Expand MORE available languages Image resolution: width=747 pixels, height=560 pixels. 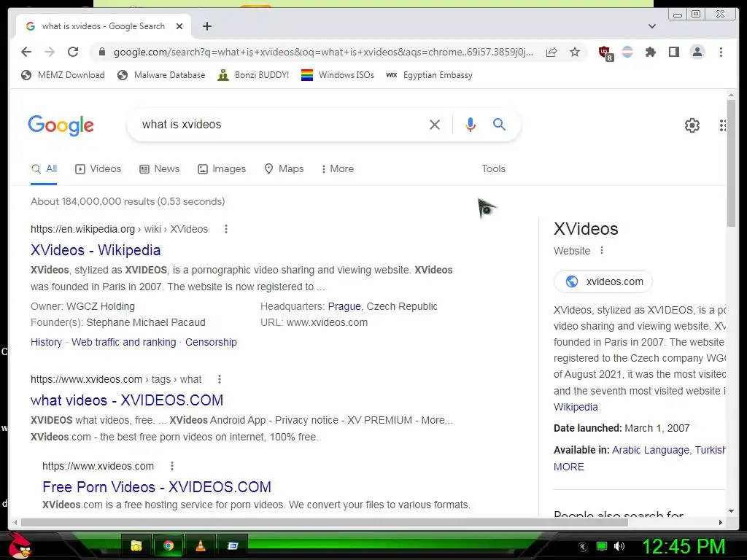(x=569, y=467)
